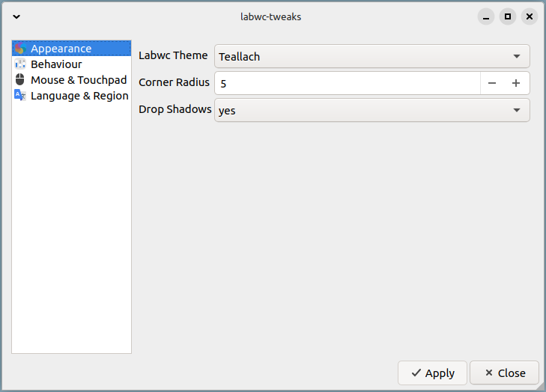Image resolution: width=546 pixels, height=392 pixels.
Task: Go to Mouse & Touchpad settings
Action: coord(79,80)
